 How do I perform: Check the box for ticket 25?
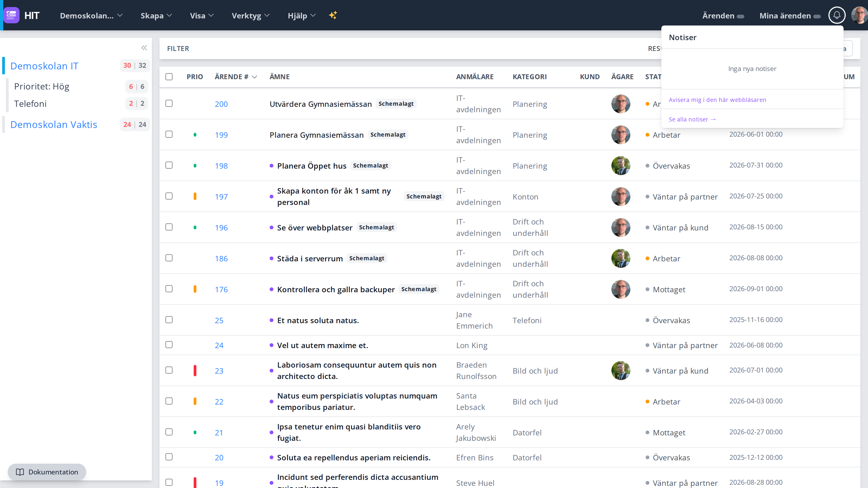[169, 320]
